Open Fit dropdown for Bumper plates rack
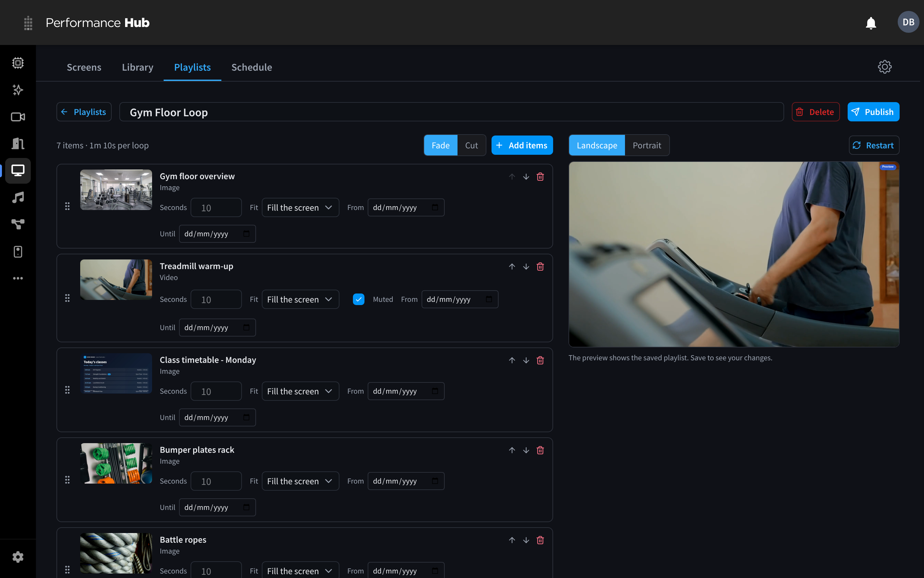 (300, 481)
